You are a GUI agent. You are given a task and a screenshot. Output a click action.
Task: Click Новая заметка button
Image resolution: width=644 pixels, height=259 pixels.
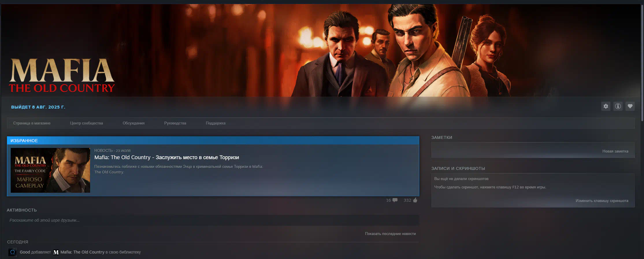(615, 151)
